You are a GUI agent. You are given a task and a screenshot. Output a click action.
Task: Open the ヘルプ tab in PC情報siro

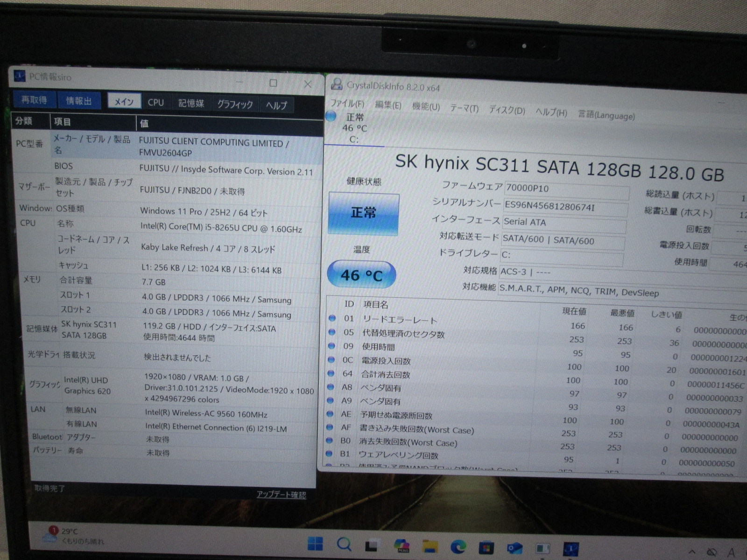[276, 105]
